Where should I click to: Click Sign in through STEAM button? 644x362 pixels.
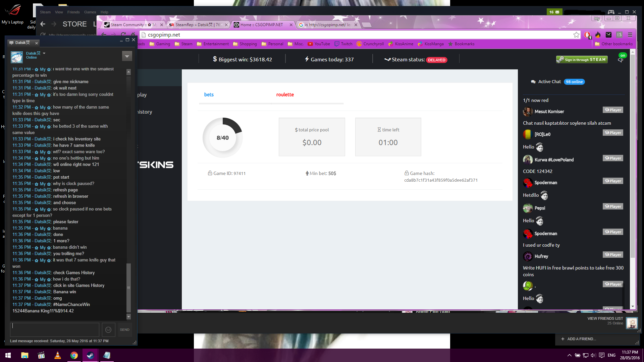tap(582, 60)
